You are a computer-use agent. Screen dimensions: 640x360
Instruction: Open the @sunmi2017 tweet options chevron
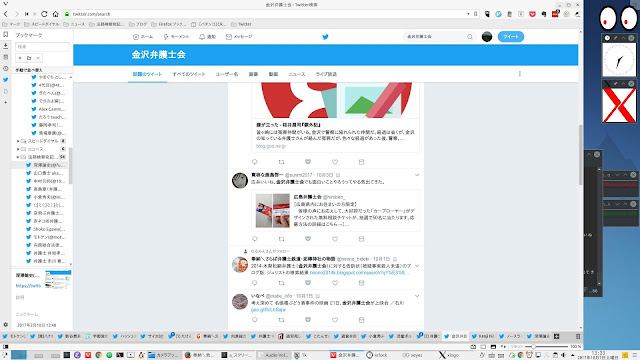[x=417, y=175]
